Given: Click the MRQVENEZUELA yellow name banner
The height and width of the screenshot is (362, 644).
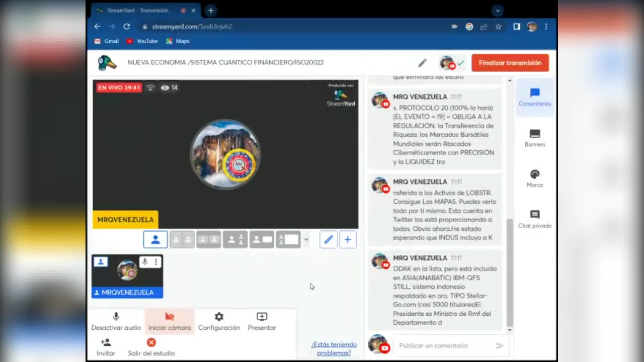Looking at the screenshot, I should pyautogui.click(x=126, y=220).
